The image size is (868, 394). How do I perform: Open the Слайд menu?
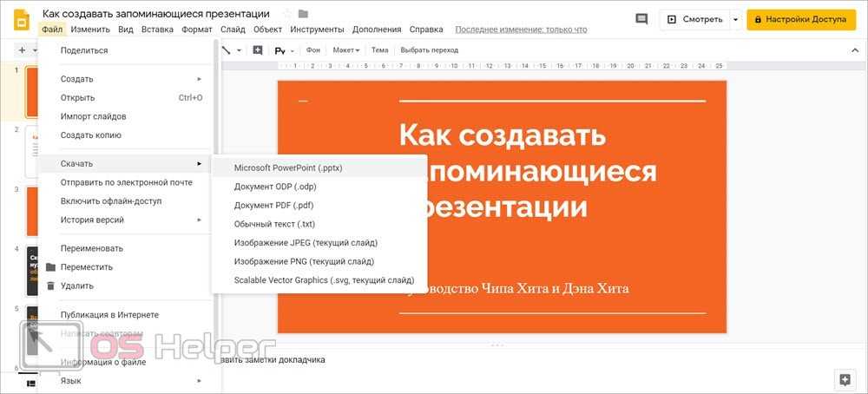[233, 30]
